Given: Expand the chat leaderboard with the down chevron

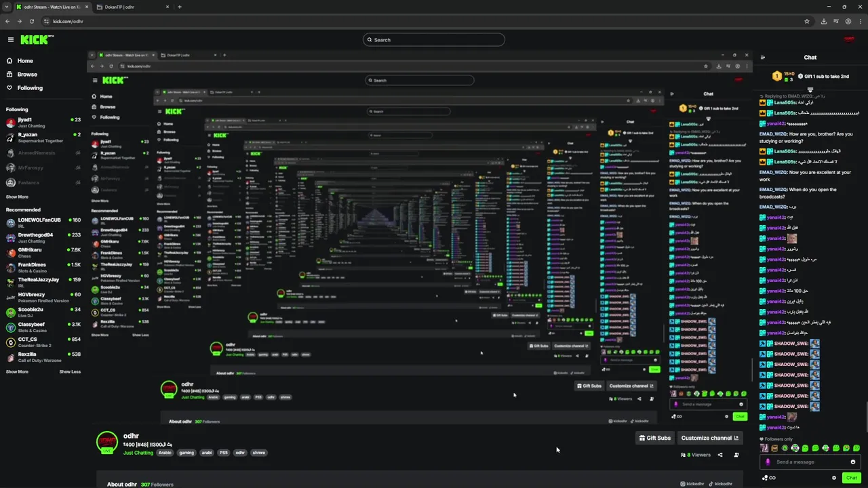Looking at the screenshot, I should (x=810, y=89).
